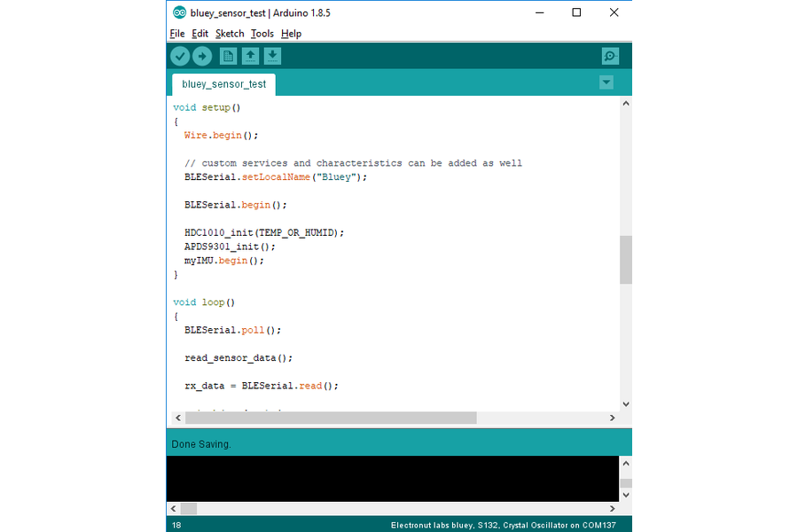Place cursor on the BLESerial.poll() line
The image size is (798, 532).
[x=232, y=330]
